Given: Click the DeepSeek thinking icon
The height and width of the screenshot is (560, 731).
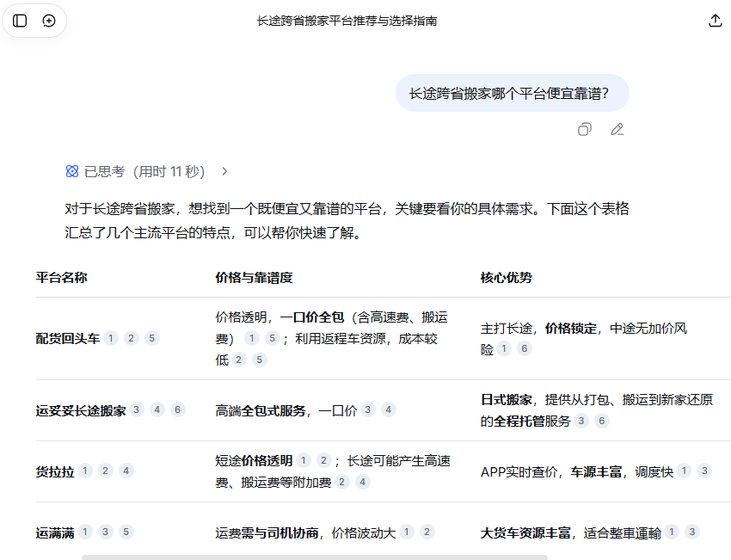Looking at the screenshot, I should [72, 171].
